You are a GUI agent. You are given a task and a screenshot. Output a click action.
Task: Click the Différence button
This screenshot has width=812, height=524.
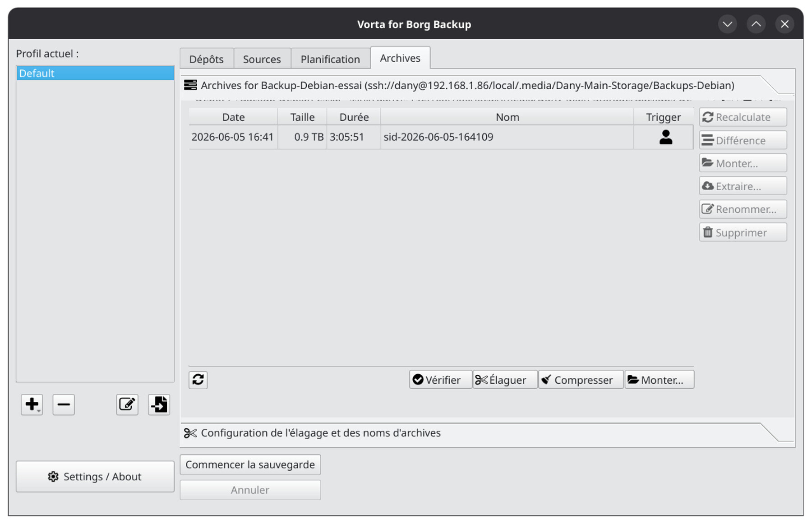[x=743, y=140]
